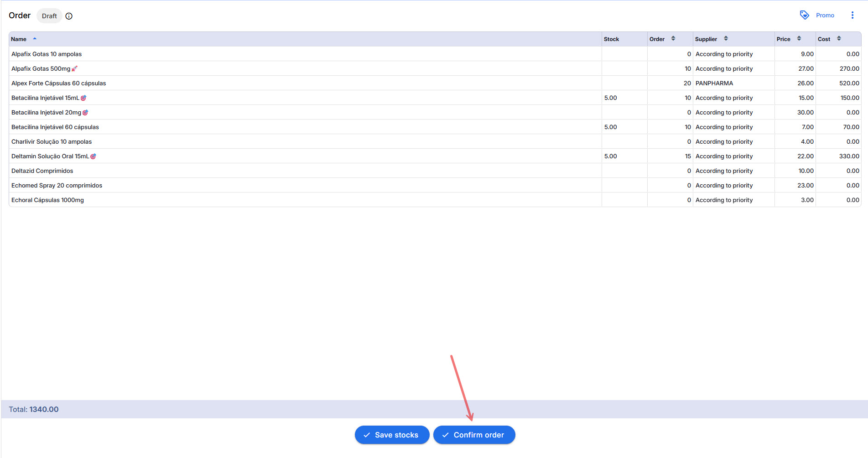Click the target icon on Deltamin Solução Oral 15mL
The image size is (868, 458).
tap(93, 156)
